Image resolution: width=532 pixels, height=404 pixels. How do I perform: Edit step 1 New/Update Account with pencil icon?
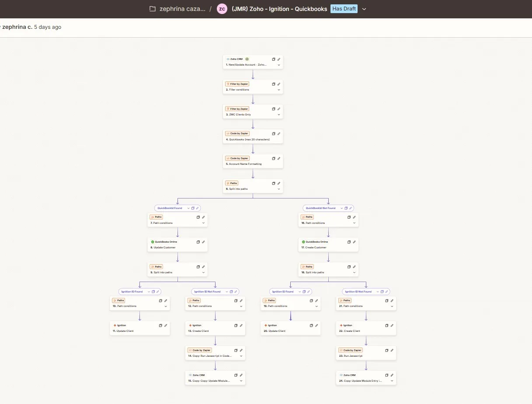point(279,59)
